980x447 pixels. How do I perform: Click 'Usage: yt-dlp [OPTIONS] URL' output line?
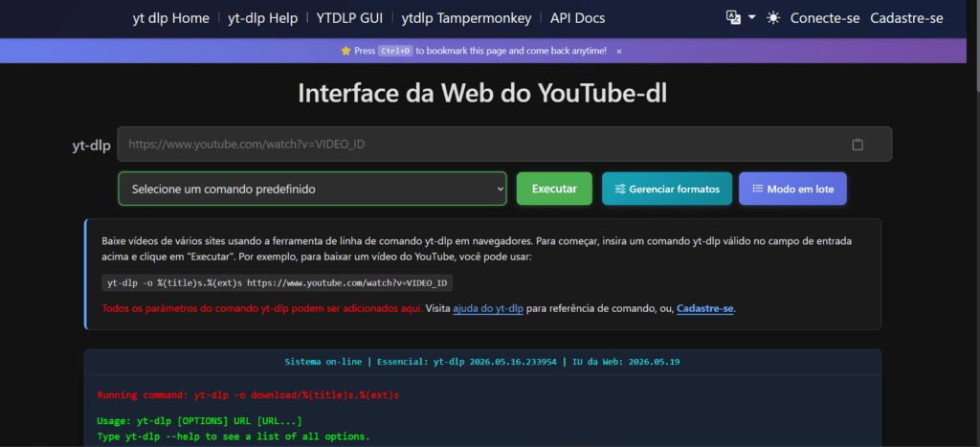(199, 421)
